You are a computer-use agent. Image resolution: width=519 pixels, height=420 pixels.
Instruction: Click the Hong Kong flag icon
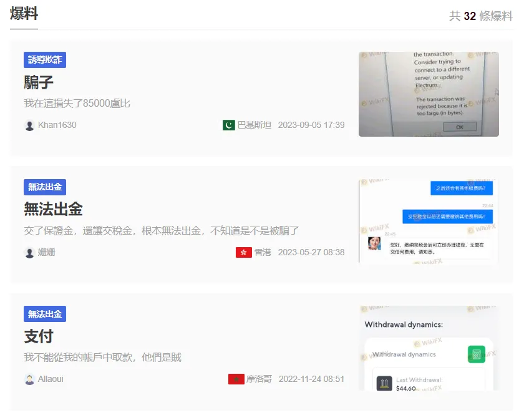pyautogui.click(x=244, y=252)
